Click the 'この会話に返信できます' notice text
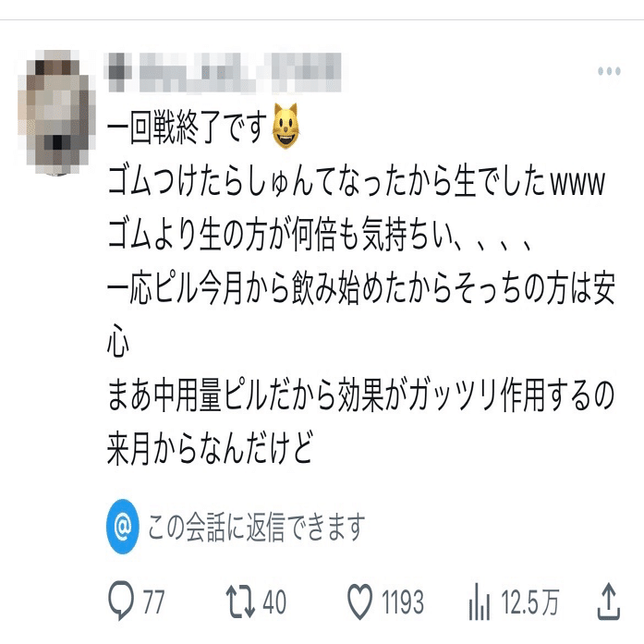Viewport: 644px width, 644px height. pos(256,527)
